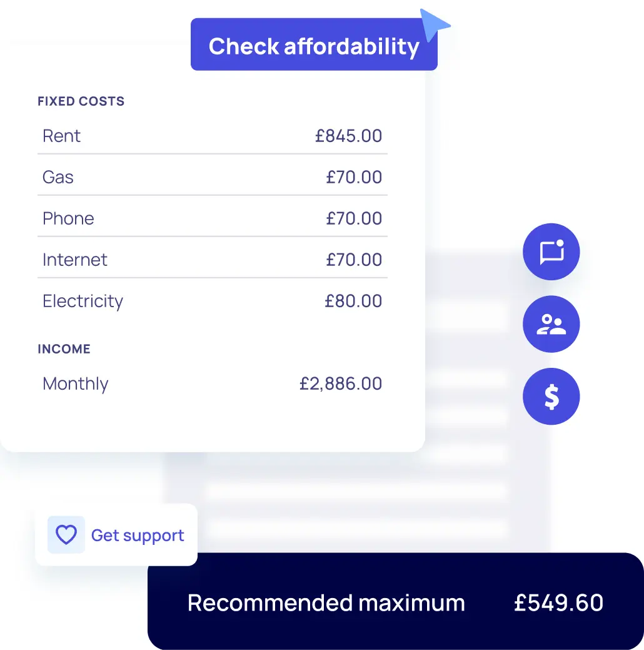Click the Recommended maximum banner
The height and width of the screenshot is (650, 644).
pyautogui.click(x=395, y=601)
